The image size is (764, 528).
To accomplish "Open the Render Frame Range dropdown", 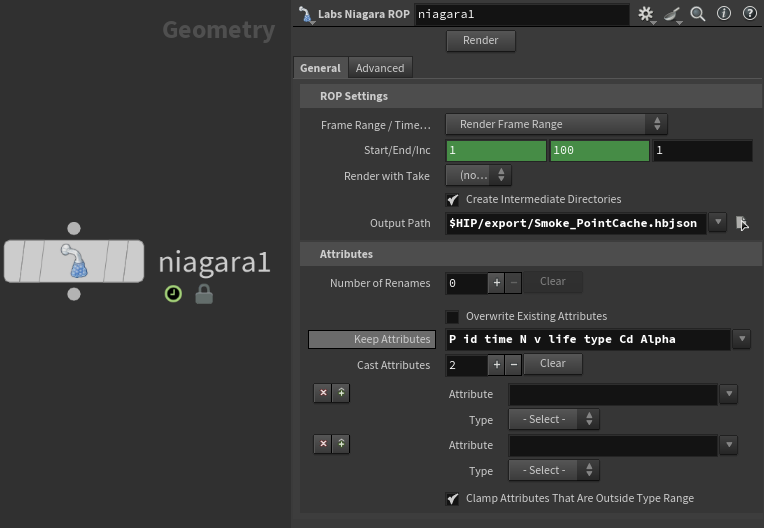I will [556, 124].
